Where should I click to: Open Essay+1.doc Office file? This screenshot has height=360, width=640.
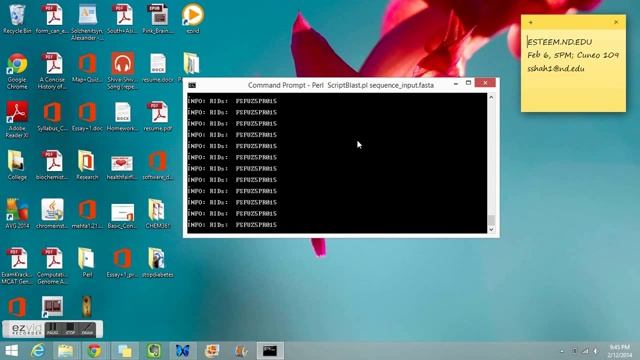(87, 117)
